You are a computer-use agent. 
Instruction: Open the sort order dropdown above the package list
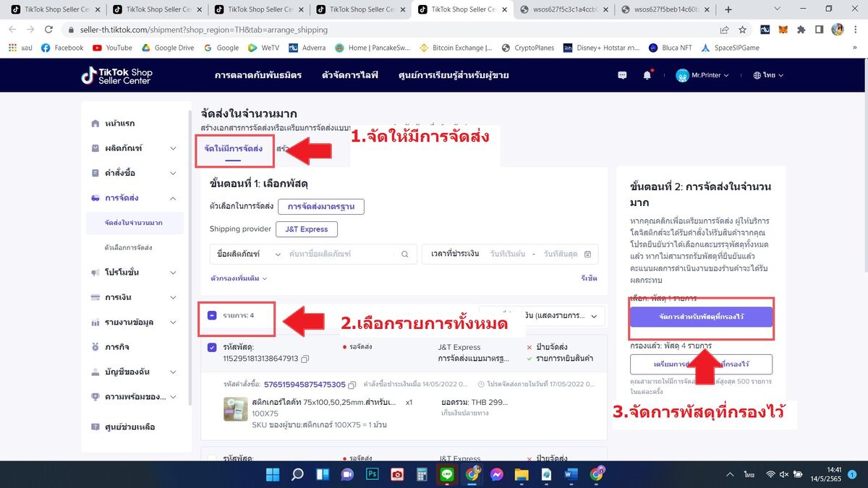[x=542, y=316]
